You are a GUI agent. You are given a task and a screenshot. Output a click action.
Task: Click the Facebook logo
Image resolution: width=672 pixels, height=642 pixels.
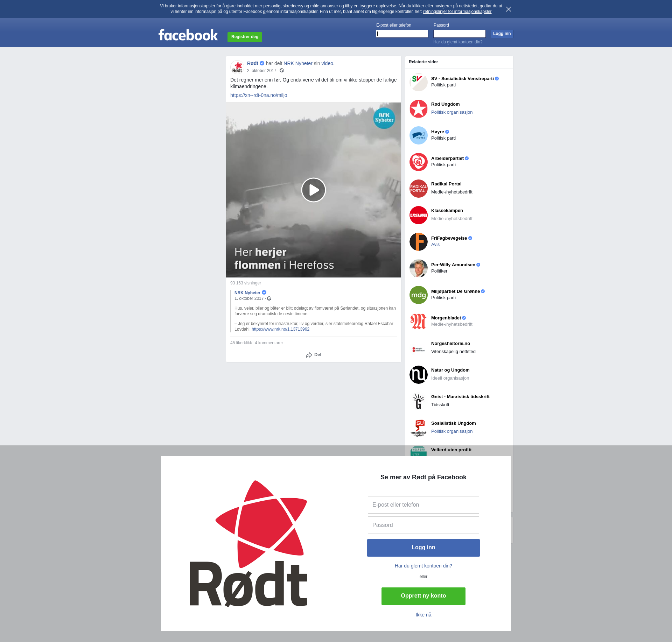click(x=188, y=35)
